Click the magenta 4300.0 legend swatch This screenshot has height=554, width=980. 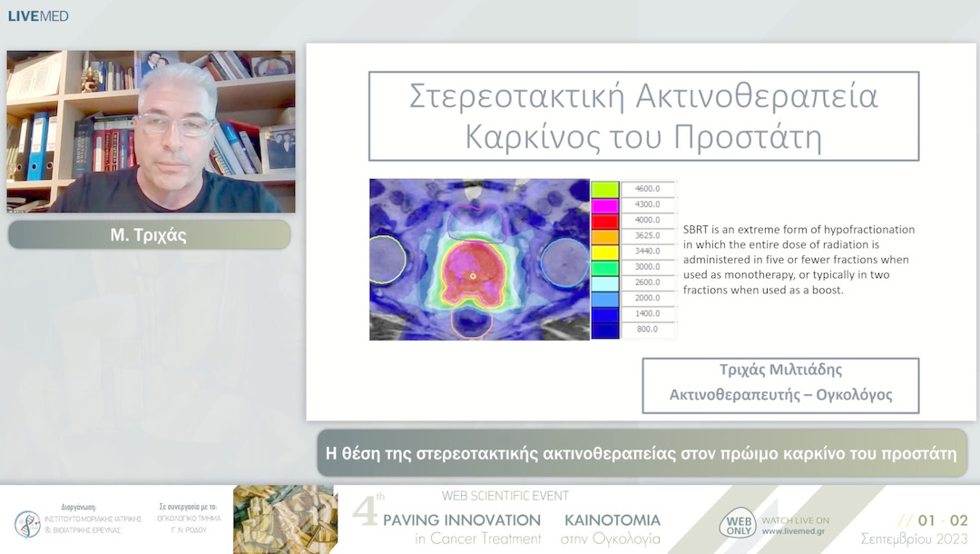pos(605,205)
